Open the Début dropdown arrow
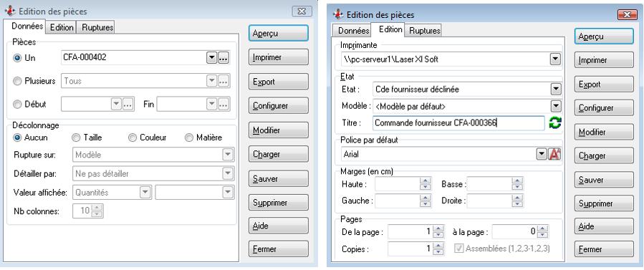 tap(117, 105)
